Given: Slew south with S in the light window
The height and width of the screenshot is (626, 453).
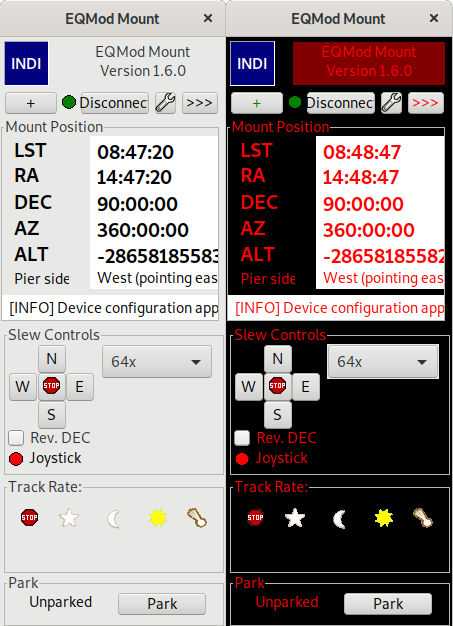Looking at the screenshot, I should (x=52, y=415).
